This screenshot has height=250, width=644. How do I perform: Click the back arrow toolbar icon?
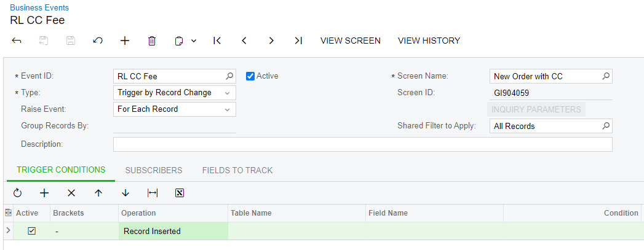[17, 41]
